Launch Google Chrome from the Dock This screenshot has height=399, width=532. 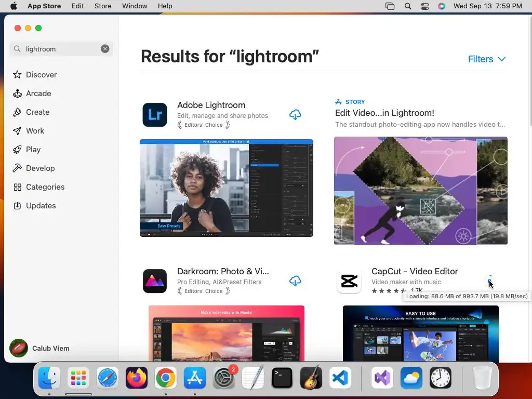[166, 378]
